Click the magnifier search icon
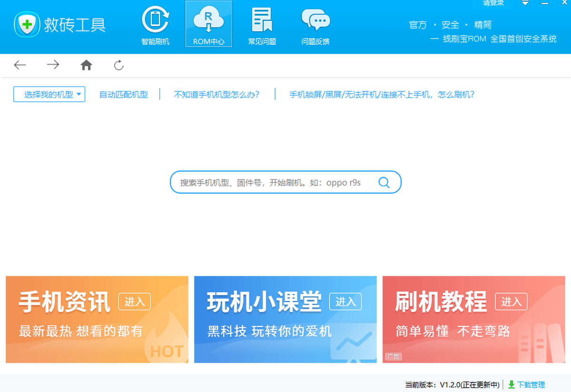Viewport: 571px width, 392px height. click(384, 182)
